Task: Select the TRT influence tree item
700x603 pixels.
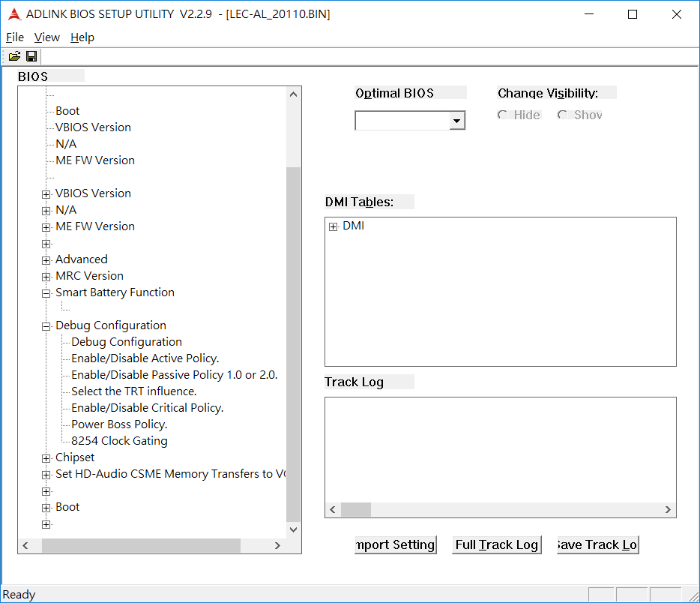Action: [134, 391]
